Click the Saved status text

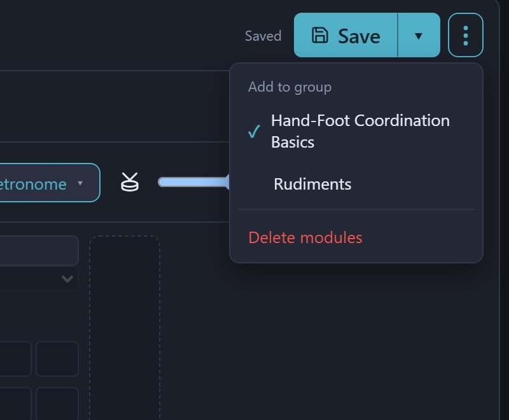pyautogui.click(x=263, y=36)
